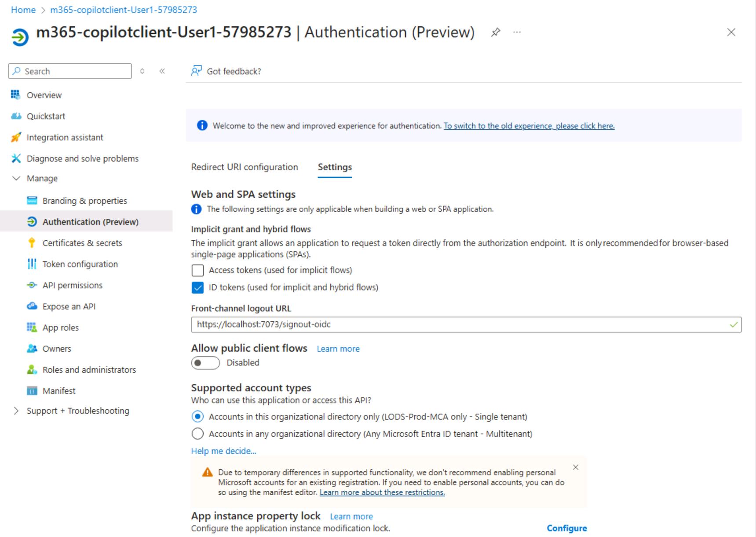Click the Overview icon in sidebar
The image size is (756, 537).
16,95
